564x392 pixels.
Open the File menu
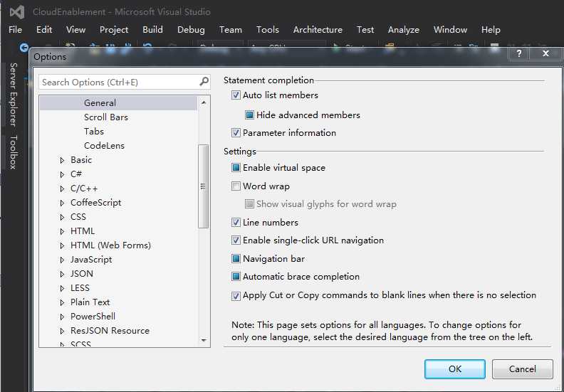tap(15, 29)
